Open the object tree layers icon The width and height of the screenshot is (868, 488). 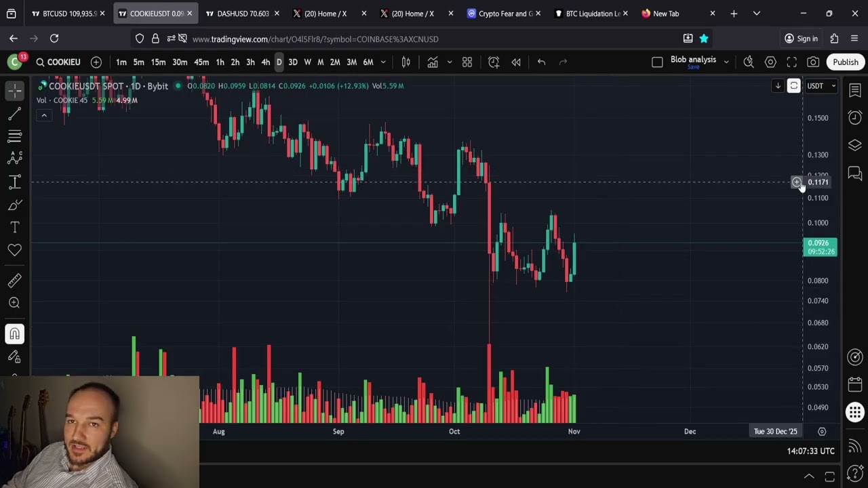pyautogui.click(x=854, y=146)
